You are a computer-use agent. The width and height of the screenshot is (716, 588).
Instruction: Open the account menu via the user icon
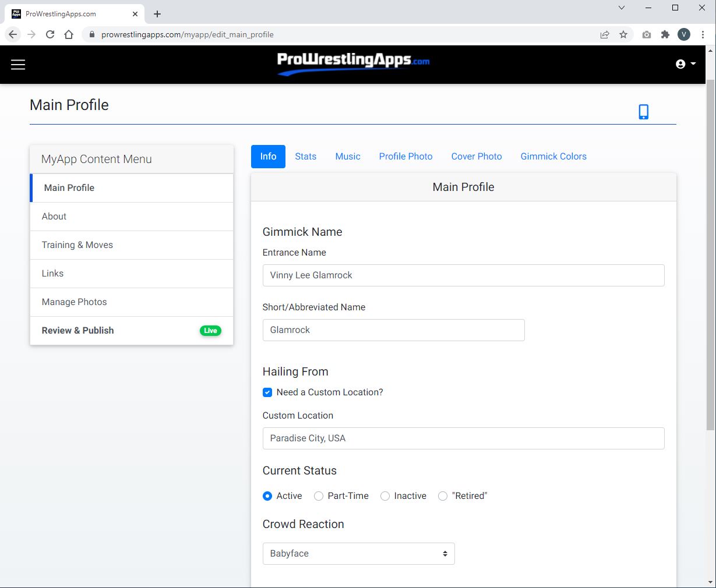(x=679, y=63)
